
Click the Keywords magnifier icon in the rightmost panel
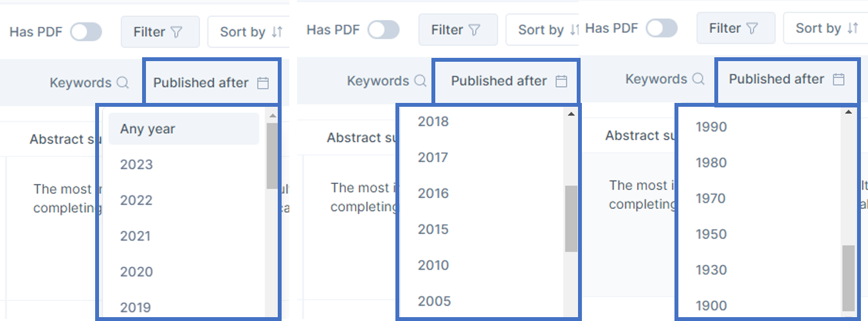(698, 80)
